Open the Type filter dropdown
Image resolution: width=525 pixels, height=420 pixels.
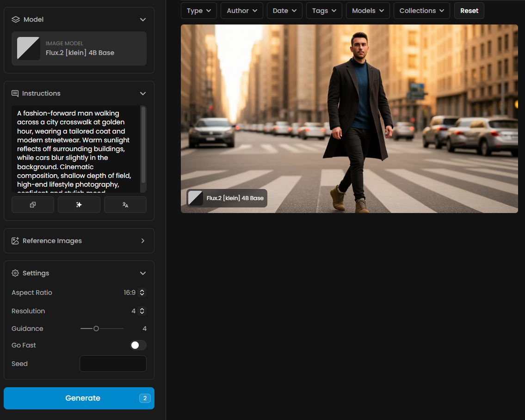pos(199,11)
